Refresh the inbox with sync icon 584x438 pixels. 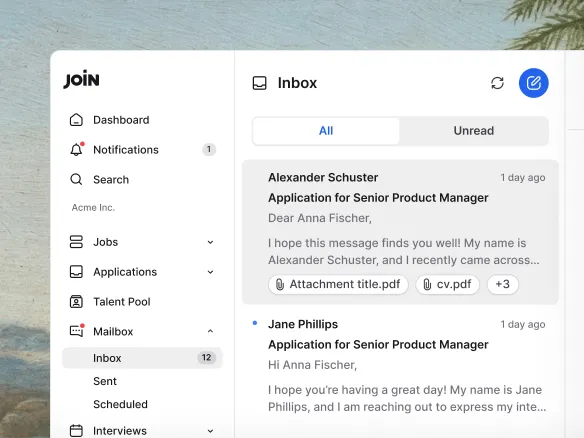pyautogui.click(x=497, y=83)
